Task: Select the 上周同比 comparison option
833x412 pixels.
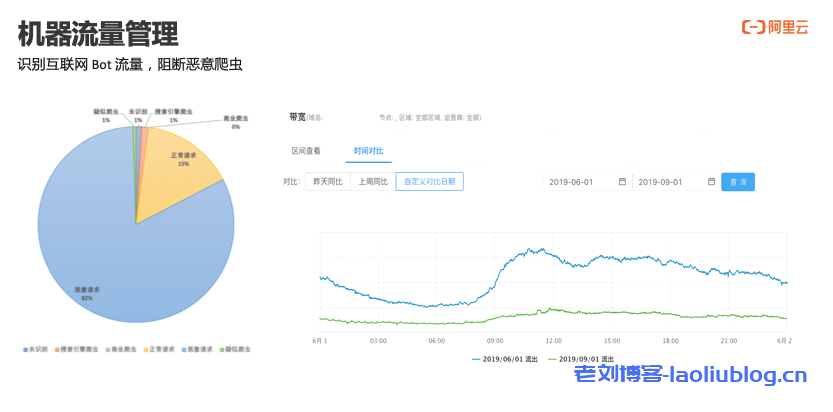Action: [373, 182]
